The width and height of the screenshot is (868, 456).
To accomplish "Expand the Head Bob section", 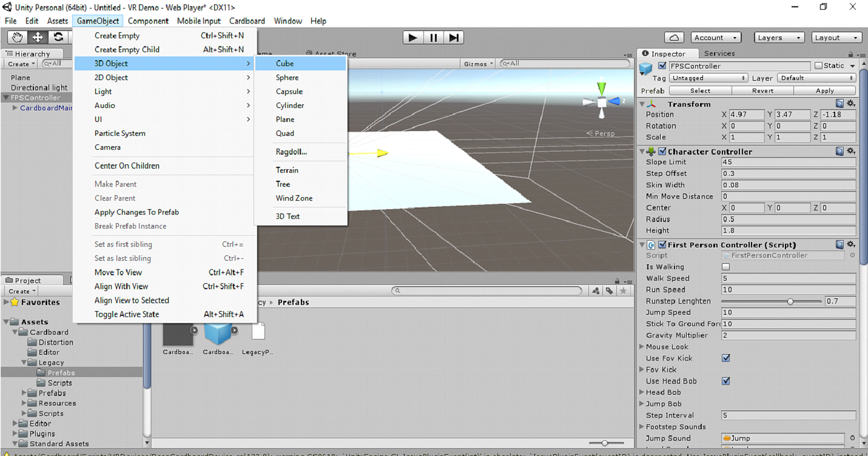I will click(x=642, y=392).
